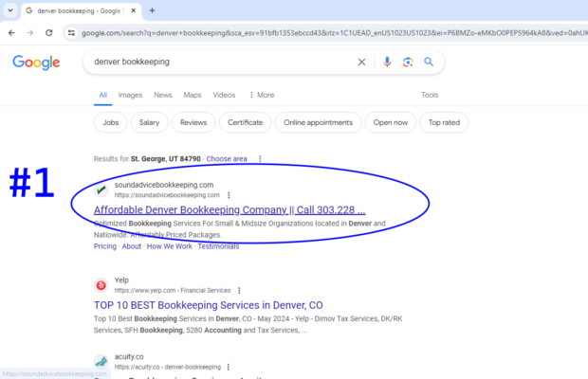The width and height of the screenshot is (588, 379).
Task: Toggle the Top rated filter chip
Action: coord(444,122)
